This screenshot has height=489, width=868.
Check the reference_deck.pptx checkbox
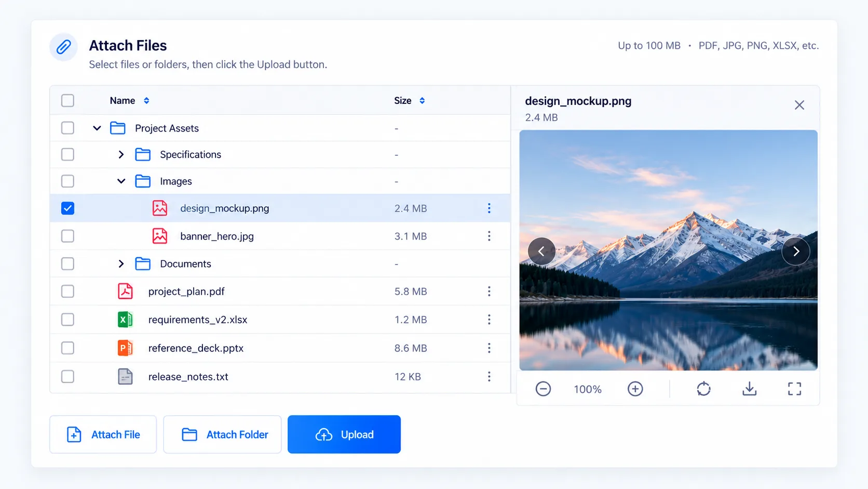(x=67, y=348)
